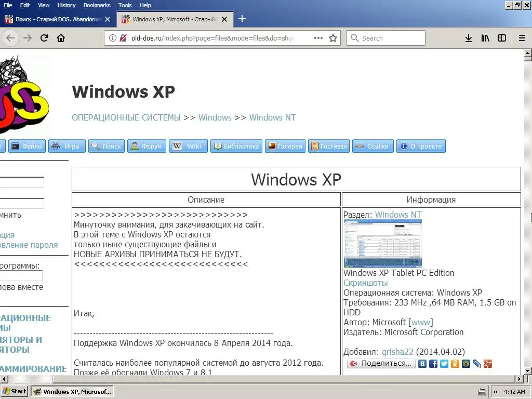Follow ОПЕРАЦИОННЫЕ СИСТЕМЫ breadcrumb link

pos(126,118)
